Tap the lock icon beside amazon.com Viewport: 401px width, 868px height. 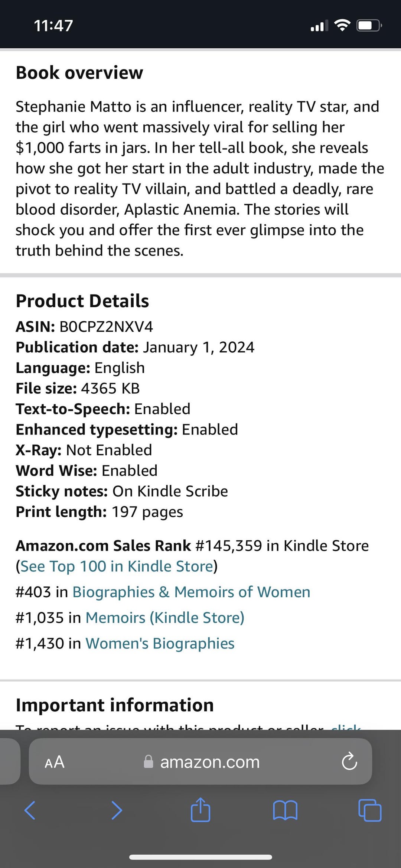tap(149, 762)
